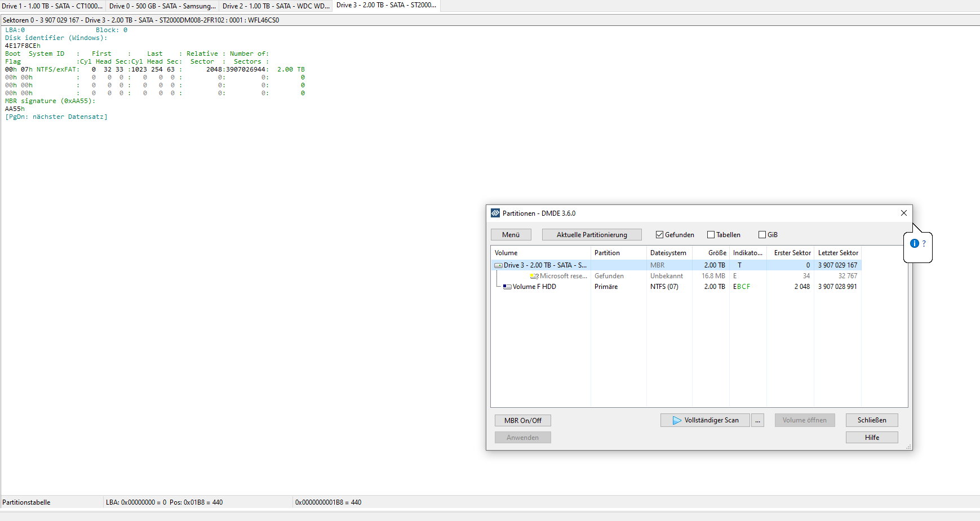Click the Indikatoren column header

(748, 253)
